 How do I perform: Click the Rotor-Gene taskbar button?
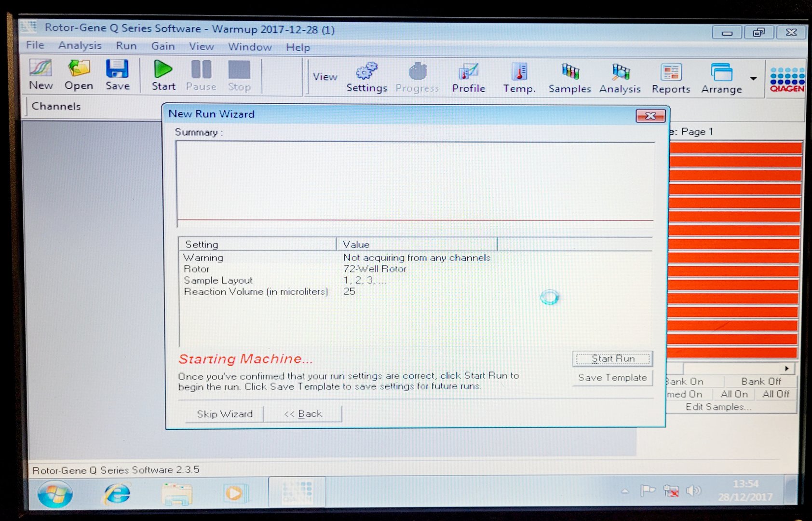coord(297,492)
